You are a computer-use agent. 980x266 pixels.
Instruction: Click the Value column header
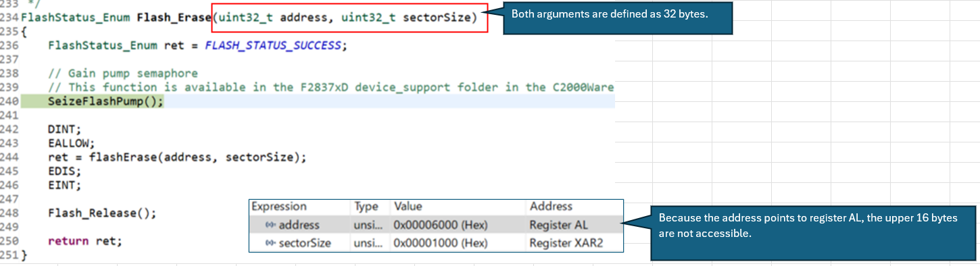point(408,207)
